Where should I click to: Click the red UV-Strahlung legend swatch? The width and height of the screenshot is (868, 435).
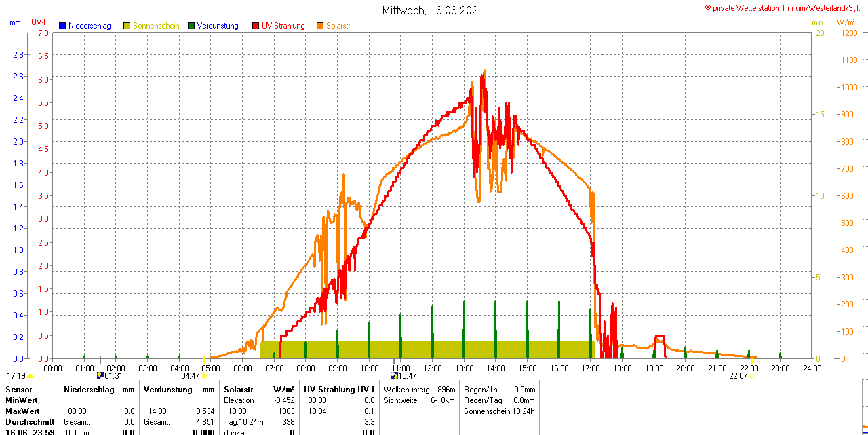click(x=256, y=26)
